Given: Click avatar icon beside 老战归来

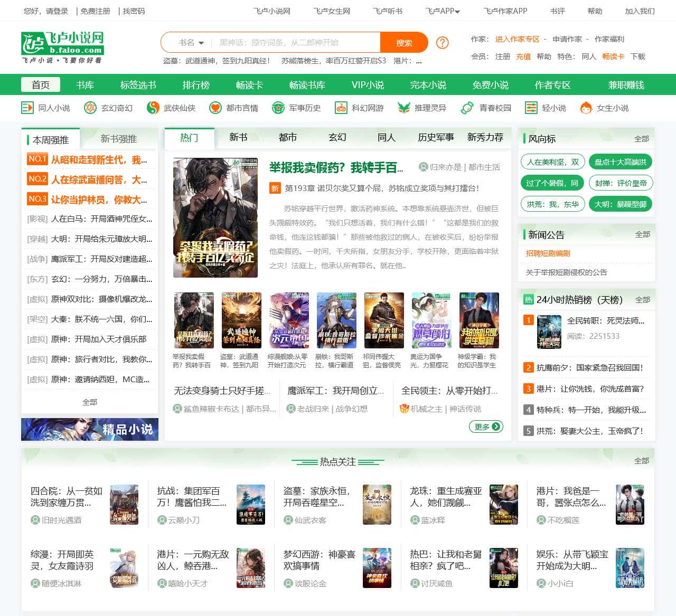Looking at the screenshot, I should pyautogui.click(x=291, y=409).
